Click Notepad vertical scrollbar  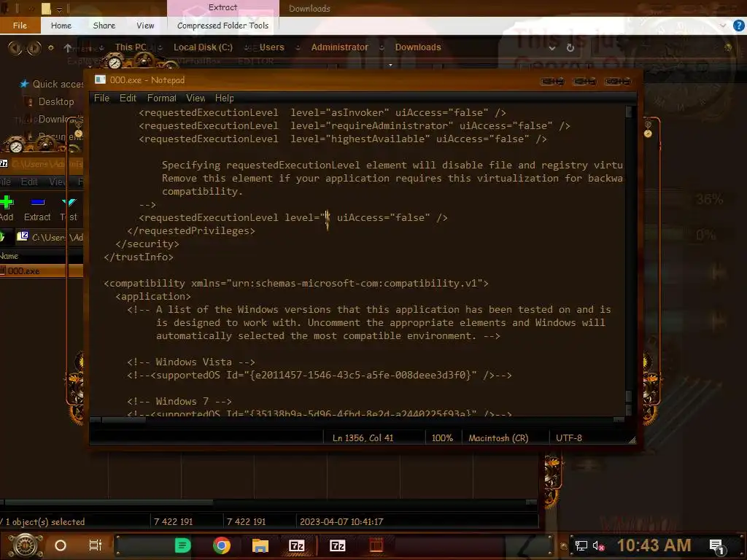[x=628, y=260]
